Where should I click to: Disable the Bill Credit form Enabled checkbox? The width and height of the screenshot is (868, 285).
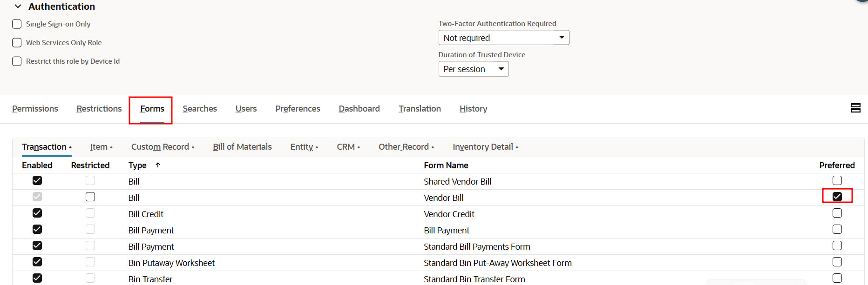coord(37,213)
